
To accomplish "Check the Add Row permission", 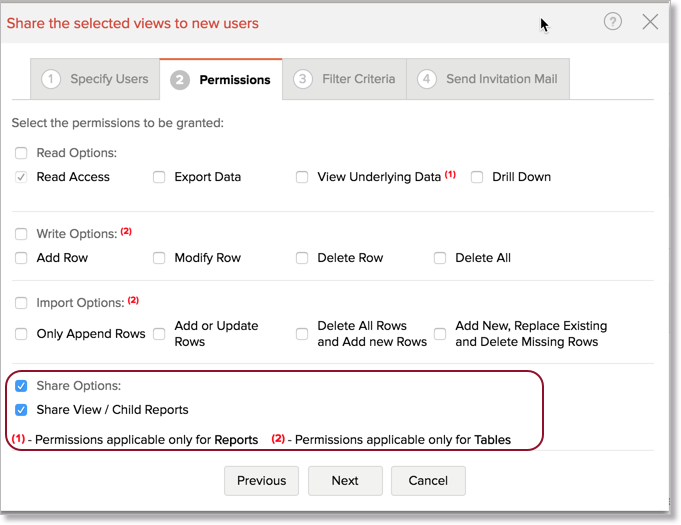I will pyautogui.click(x=21, y=258).
